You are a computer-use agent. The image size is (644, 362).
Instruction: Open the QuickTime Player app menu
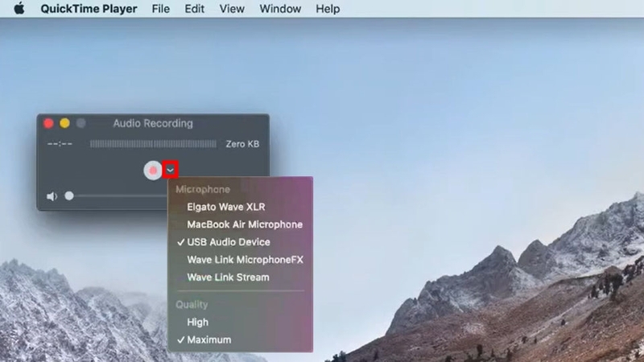[89, 9]
